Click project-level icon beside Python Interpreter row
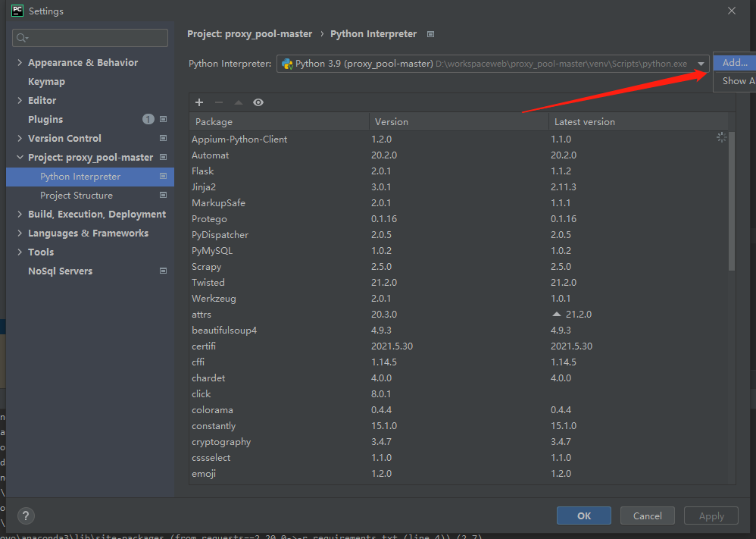Screen dimensions: 756x539 pos(163,176)
